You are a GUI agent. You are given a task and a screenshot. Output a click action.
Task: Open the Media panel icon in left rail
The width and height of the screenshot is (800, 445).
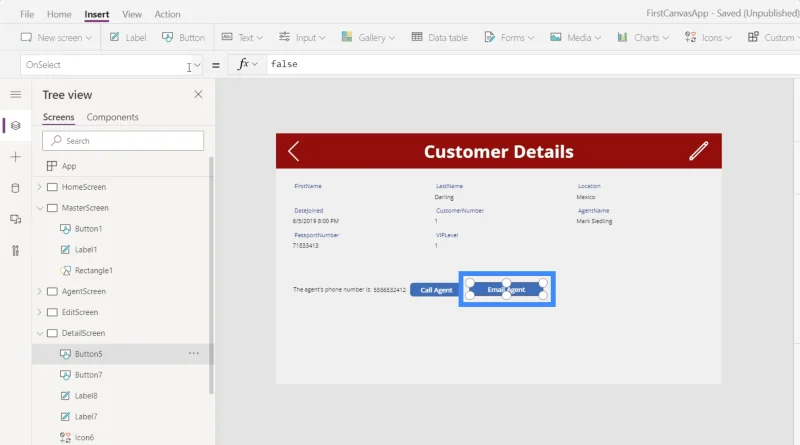pyautogui.click(x=16, y=219)
